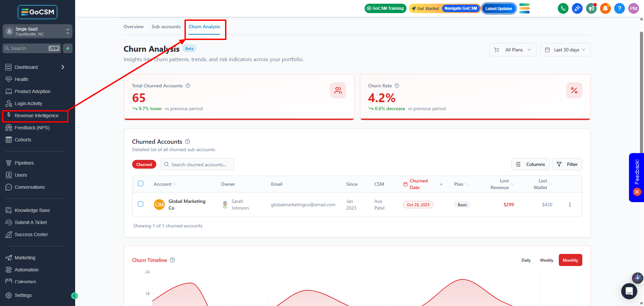The height and width of the screenshot is (306, 644).
Task: Check the Global Marketing Co row checkbox
Action: (x=141, y=204)
